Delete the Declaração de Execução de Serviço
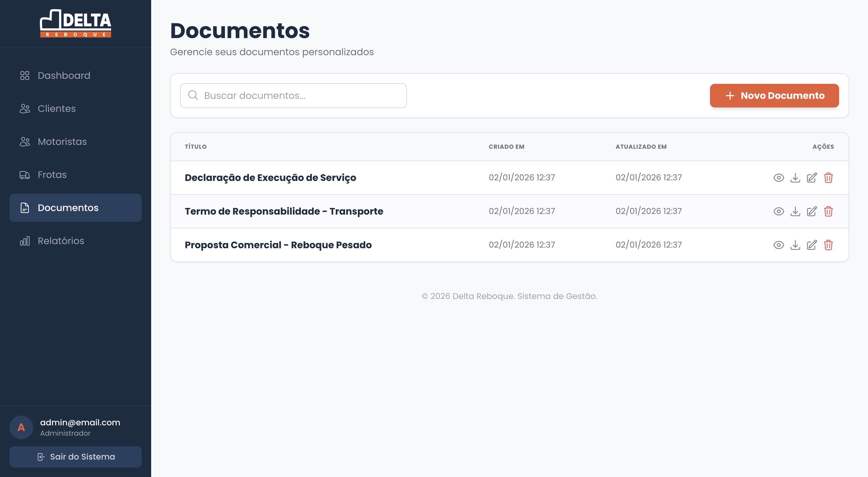Viewport: 868px width, 477px height. pos(829,177)
